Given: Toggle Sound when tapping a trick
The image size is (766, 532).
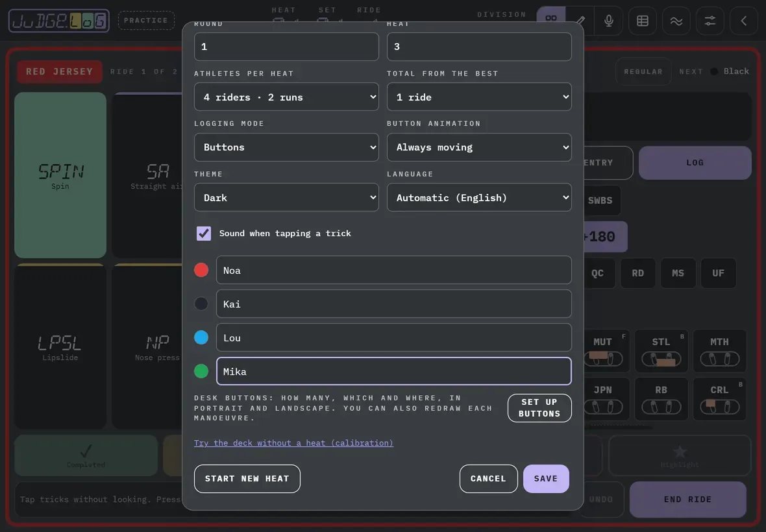Looking at the screenshot, I should point(204,234).
